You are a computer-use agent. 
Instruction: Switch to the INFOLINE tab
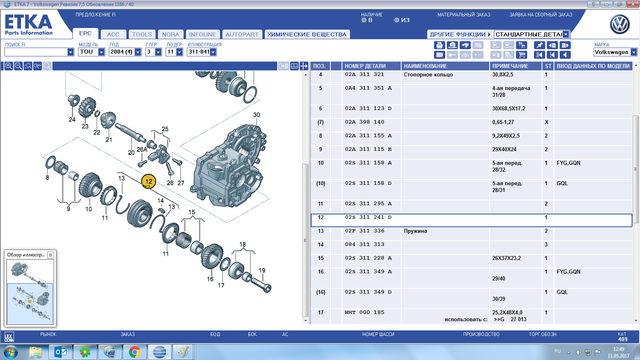click(202, 34)
